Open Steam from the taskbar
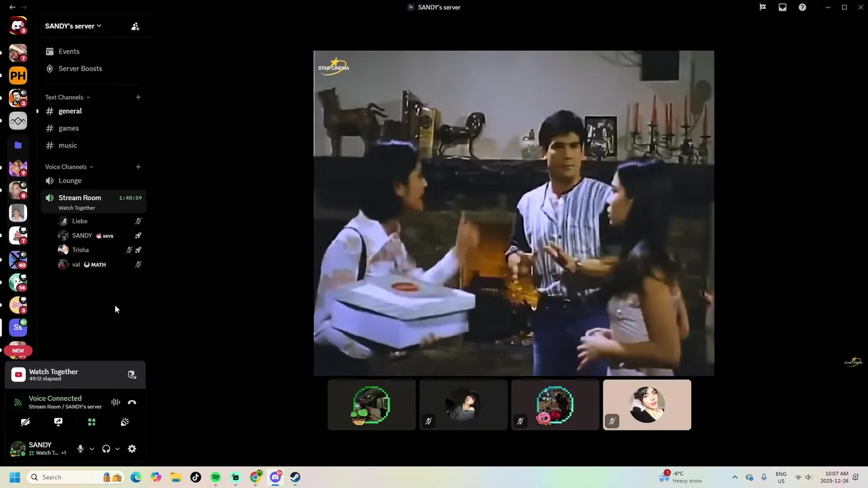 pyautogui.click(x=295, y=477)
